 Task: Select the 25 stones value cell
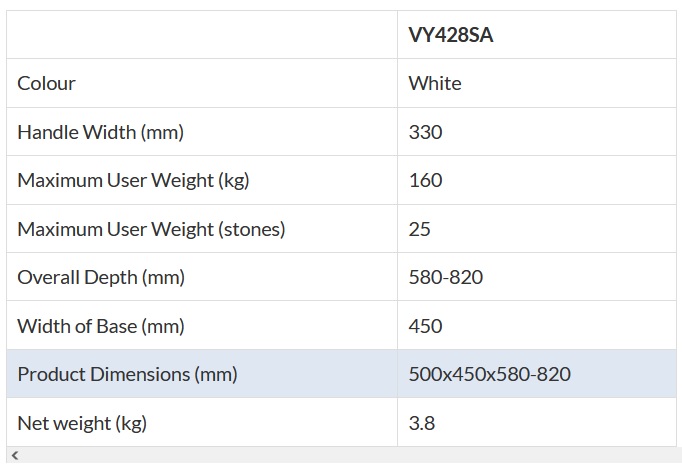pyautogui.click(x=420, y=229)
